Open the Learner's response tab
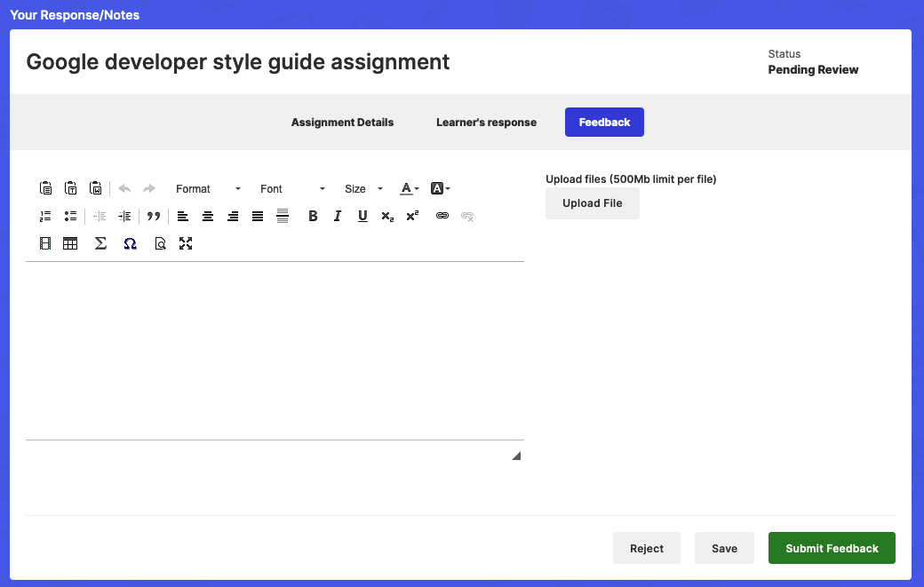This screenshot has height=587, width=924. (x=486, y=122)
